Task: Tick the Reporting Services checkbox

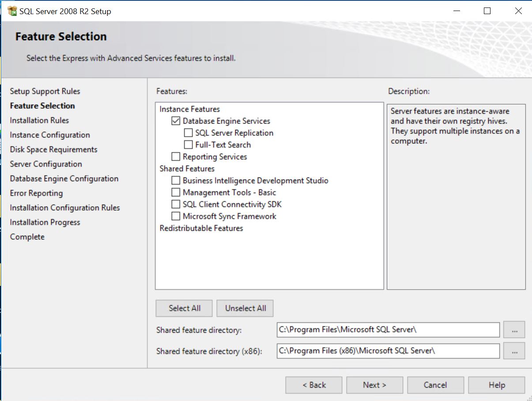Action: pyautogui.click(x=176, y=157)
